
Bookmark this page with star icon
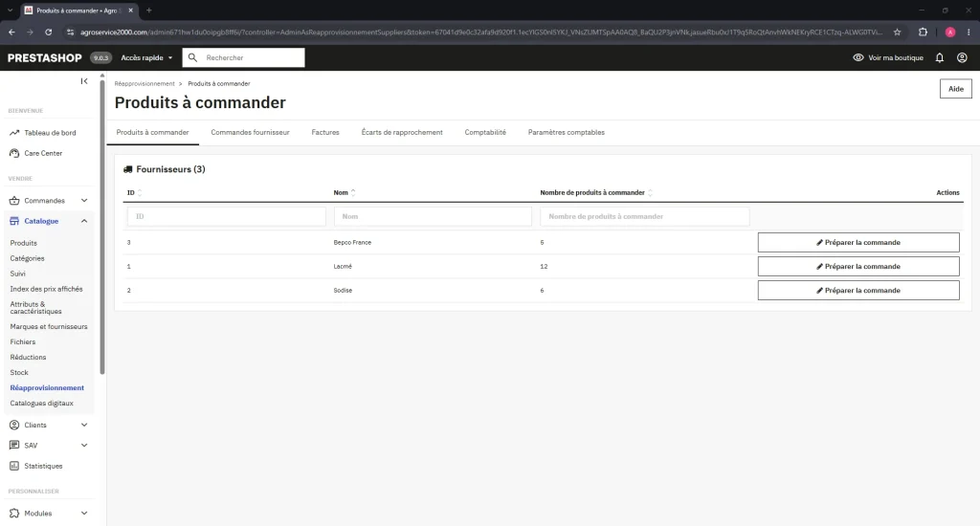coord(897,32)
